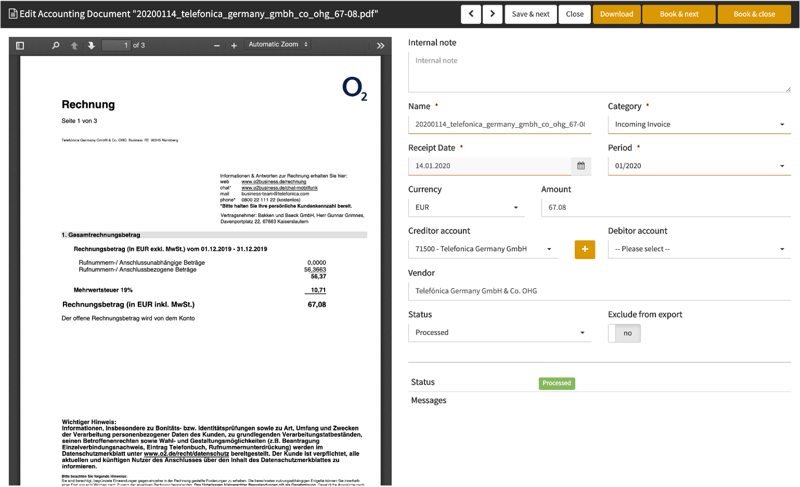800x487 pixels.
Task: Click the Save & next button
Action: [x=531, y=14]
